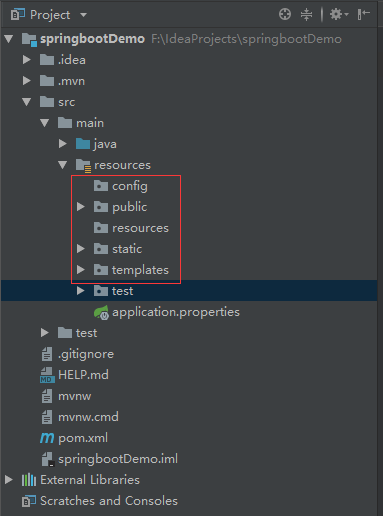Click the config folder icon

[x=101, y=186]
